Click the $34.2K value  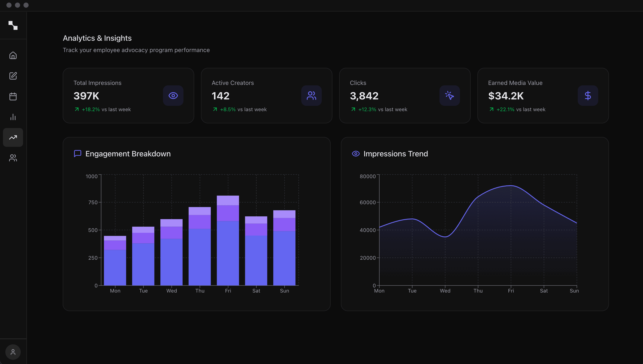point(506,96)
